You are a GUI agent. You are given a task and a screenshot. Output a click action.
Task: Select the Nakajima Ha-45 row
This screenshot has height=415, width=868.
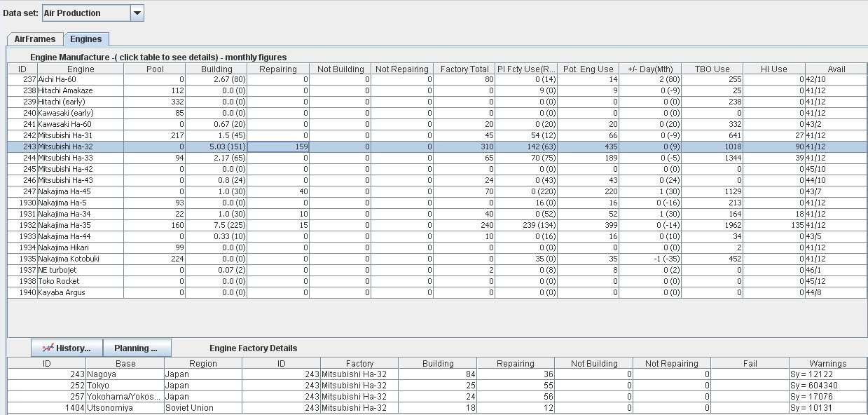437,191
